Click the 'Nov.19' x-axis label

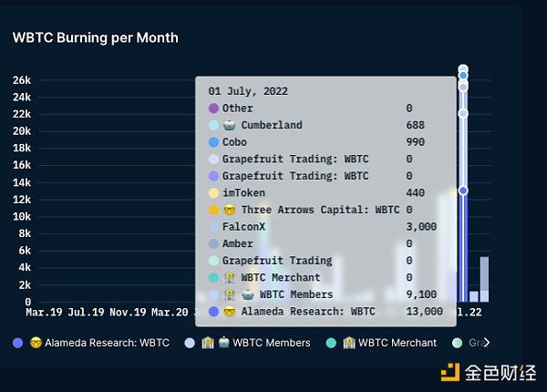pyautogui.click(x=128, y=312)
